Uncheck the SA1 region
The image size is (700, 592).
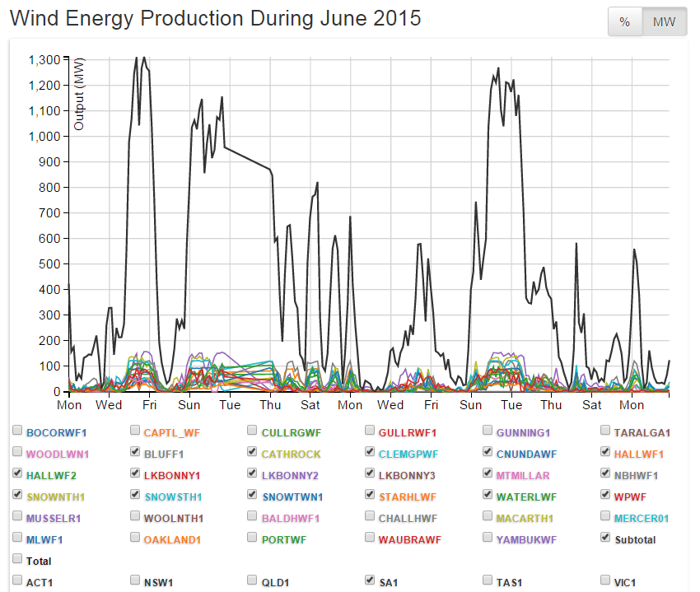click(370, 580)
